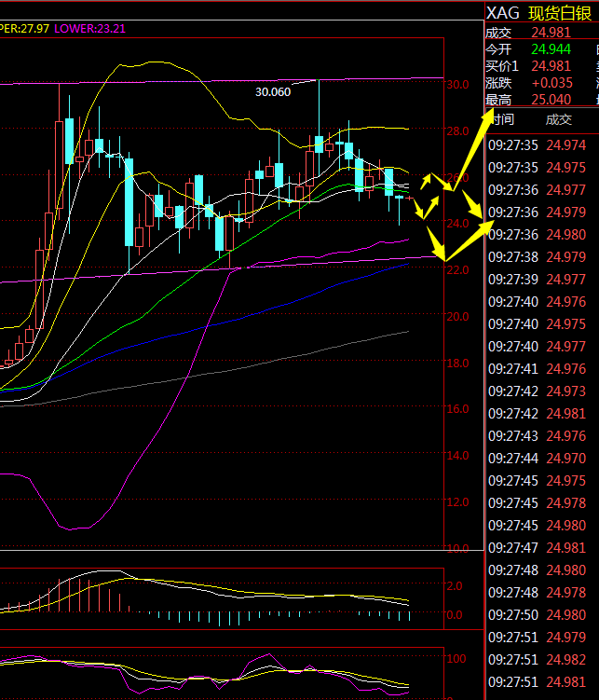Image resolution: width=599 pixels, height=700 pixels.
Task: Click the 最高 value 25.040
Action: click(x=551, y=99)
